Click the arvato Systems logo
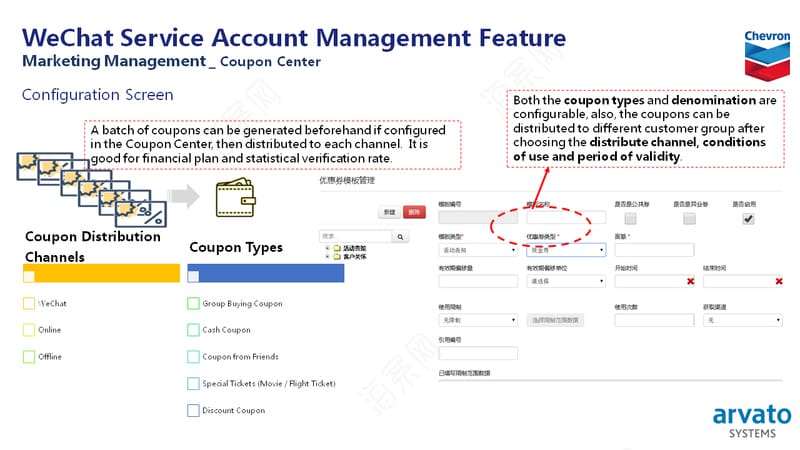This screenshot has height=450, width=800. click(x=752, y=421)
